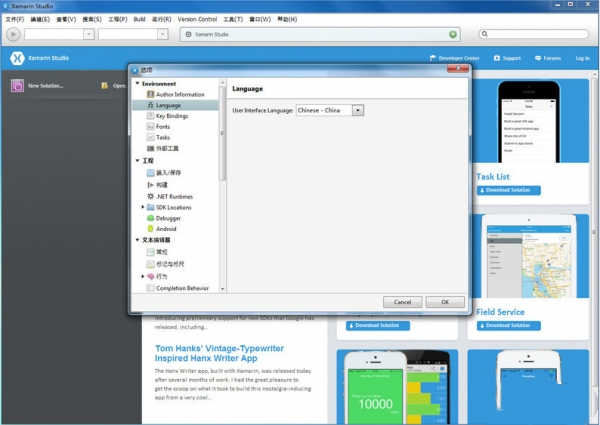
Task: Click the Fonts icon in options tree
Action: [x=150, y=127]
